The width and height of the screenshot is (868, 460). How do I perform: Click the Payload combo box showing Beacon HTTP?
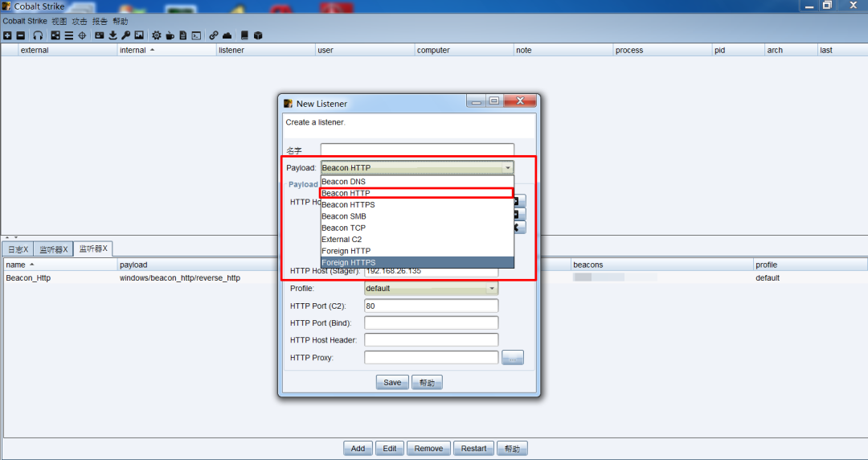(417, 167)
